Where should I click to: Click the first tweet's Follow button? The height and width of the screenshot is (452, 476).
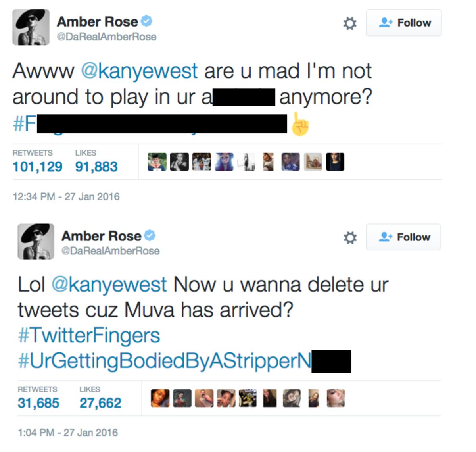pyautogui.click(x=403, y=23)
